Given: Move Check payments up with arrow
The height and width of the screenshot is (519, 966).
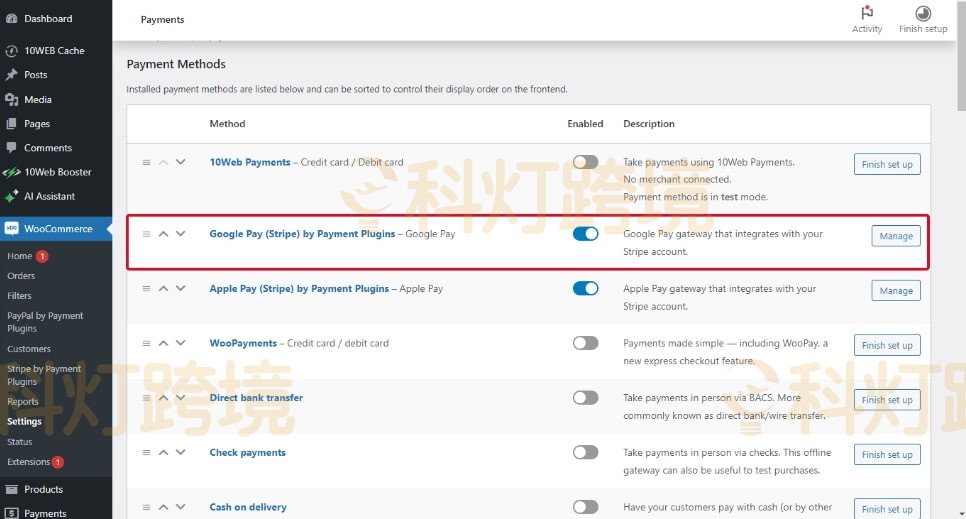Looking at the screenshot, I should [163, 452].
